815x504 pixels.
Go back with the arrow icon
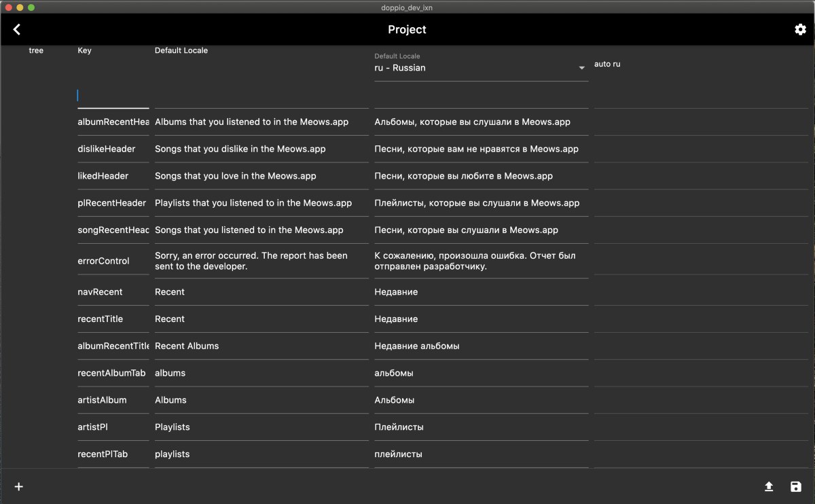pos(17,29)
